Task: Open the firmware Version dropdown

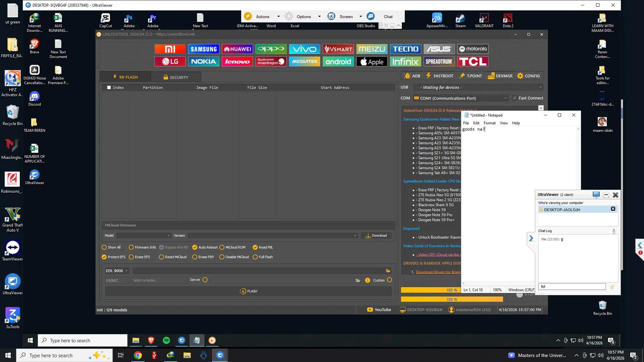Action: point(273,236)
